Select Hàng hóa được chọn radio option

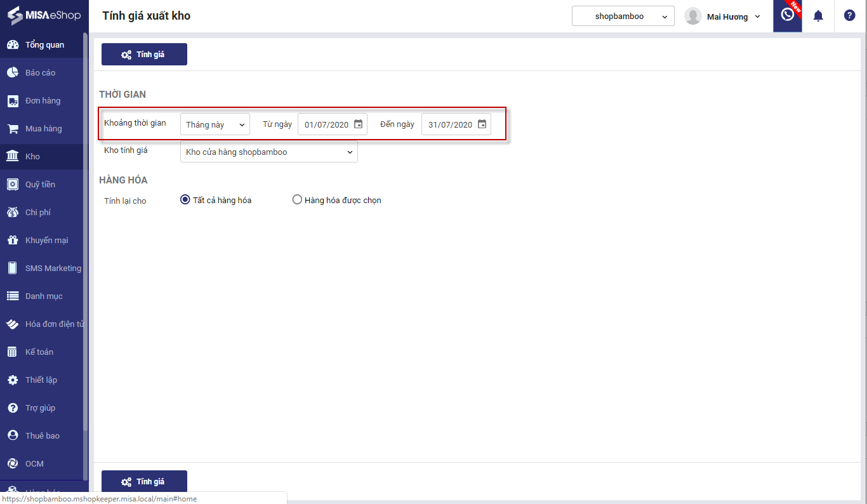297,200
